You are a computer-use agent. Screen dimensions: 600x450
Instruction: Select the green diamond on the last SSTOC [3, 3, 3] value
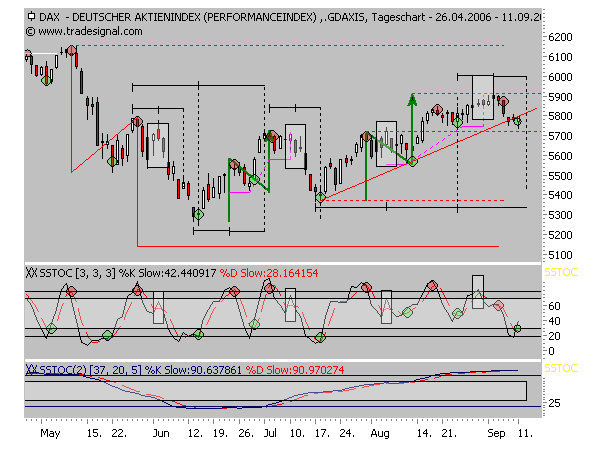[x=517, y=328]
